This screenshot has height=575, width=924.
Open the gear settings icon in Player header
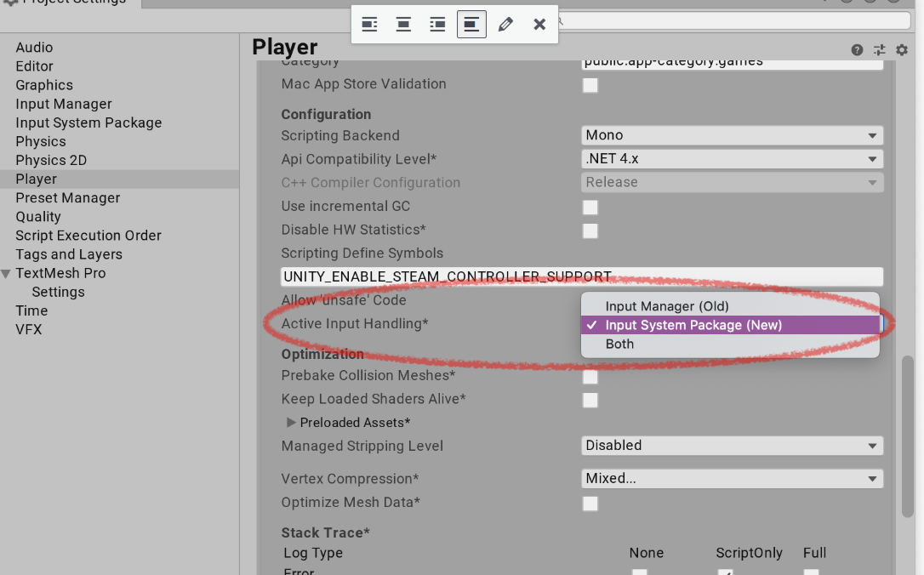901,49
